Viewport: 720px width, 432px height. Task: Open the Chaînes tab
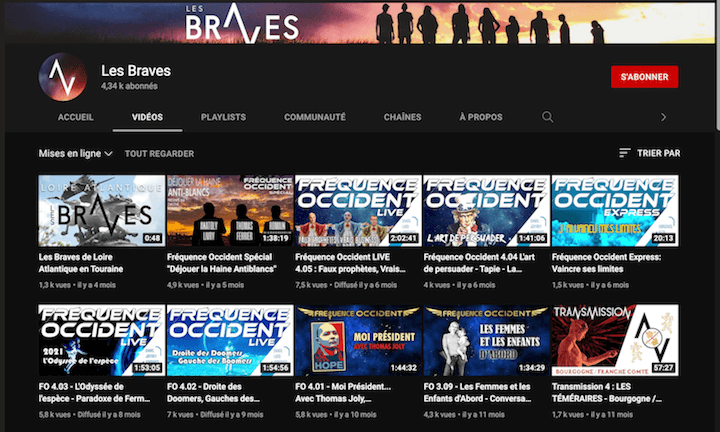(x=402, y=117)
